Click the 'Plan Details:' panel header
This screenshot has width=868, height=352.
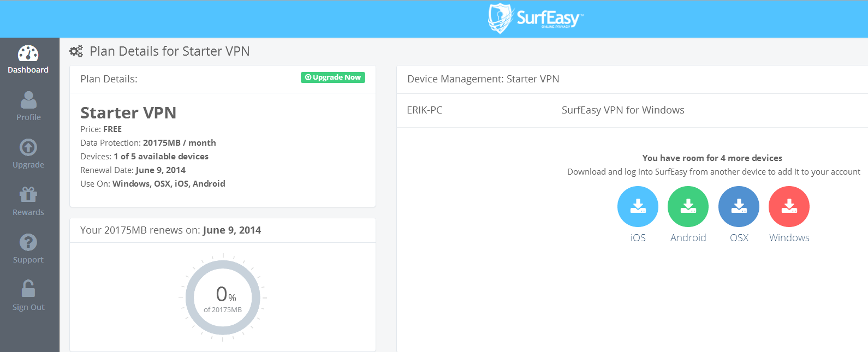[x=109, y=79]
